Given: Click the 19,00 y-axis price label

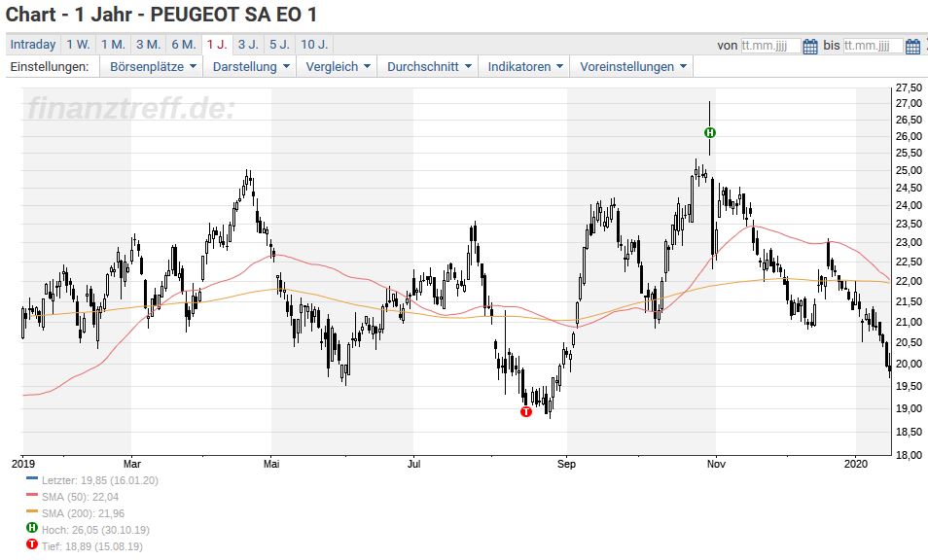Looking at the screenshot, I should point(909,408).
